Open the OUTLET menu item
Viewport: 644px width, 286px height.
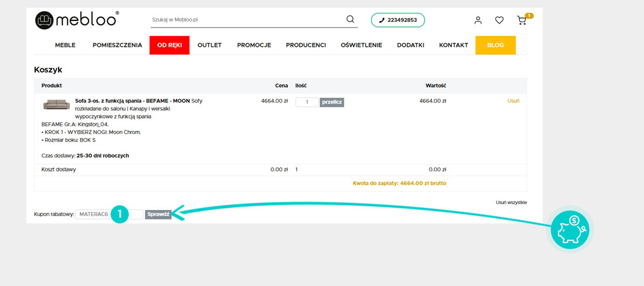pyautogui.click(x=210, y=45)
